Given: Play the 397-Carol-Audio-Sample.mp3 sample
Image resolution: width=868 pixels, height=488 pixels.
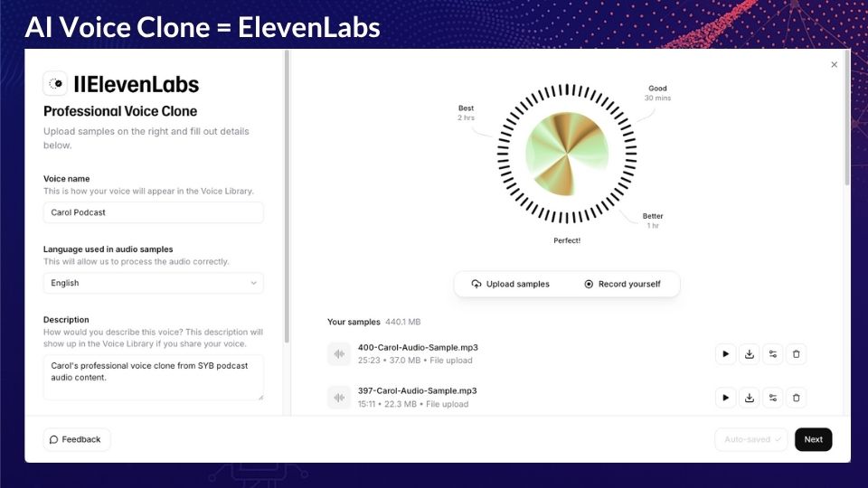Looking at the screenshot, I should coord(725,398).
